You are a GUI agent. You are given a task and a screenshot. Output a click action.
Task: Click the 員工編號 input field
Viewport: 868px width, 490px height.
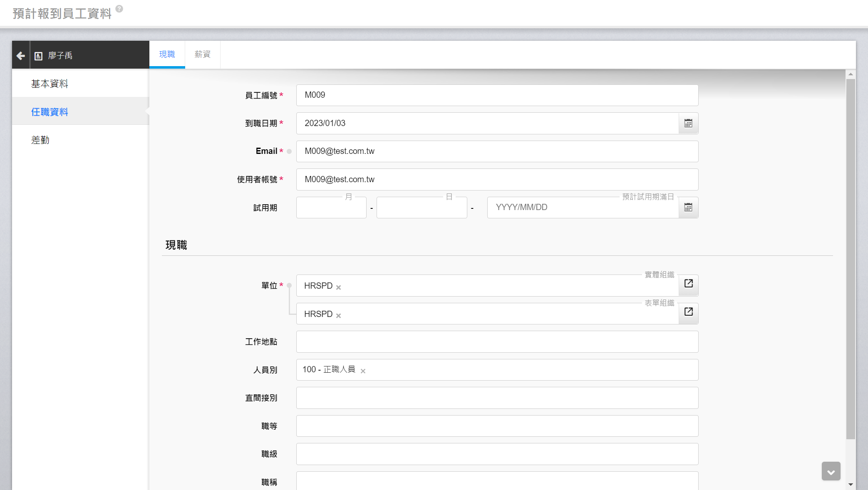click(497, 95)
